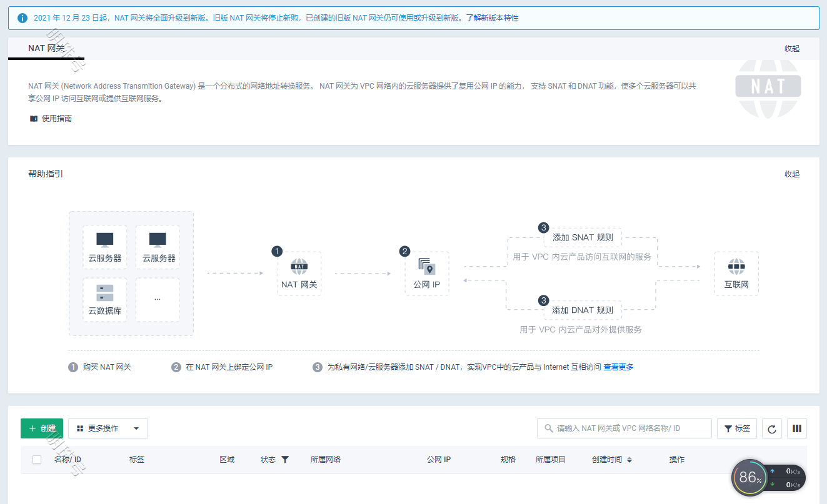Click the ellipsis box in the server group
Image resolution: width=827 pixels, height=504 pixels.
click(158, 300)
